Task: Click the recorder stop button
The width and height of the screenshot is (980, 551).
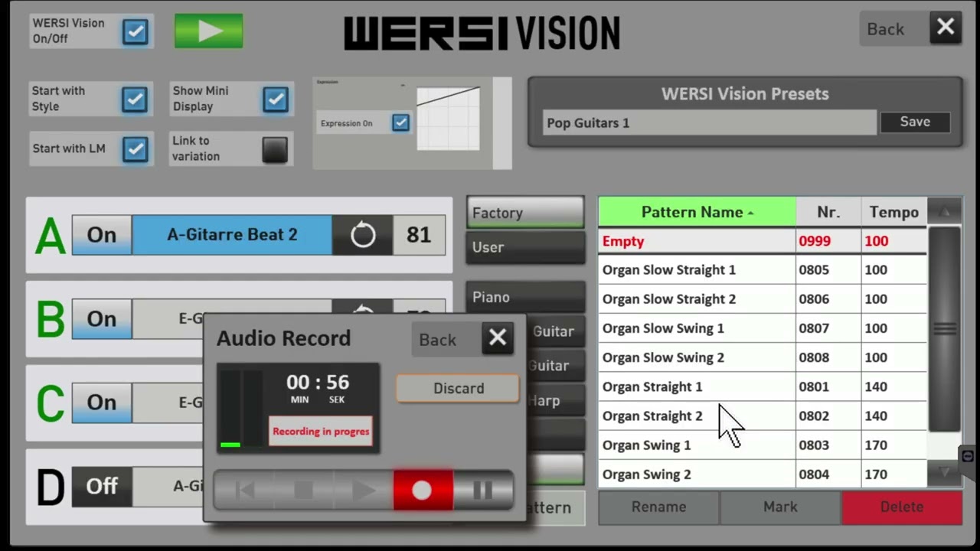Action: coord(304,491)
